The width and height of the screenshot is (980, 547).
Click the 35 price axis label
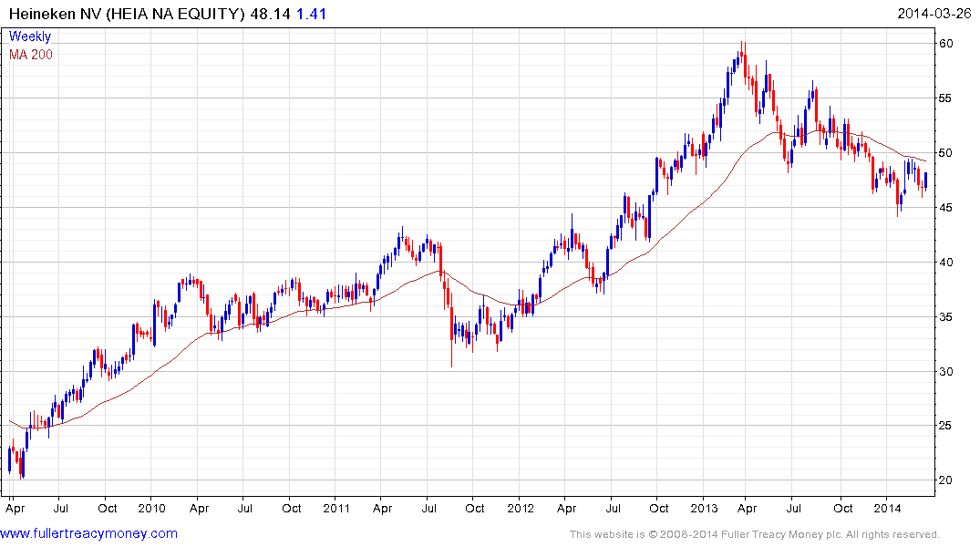click(x=945, y=317)
